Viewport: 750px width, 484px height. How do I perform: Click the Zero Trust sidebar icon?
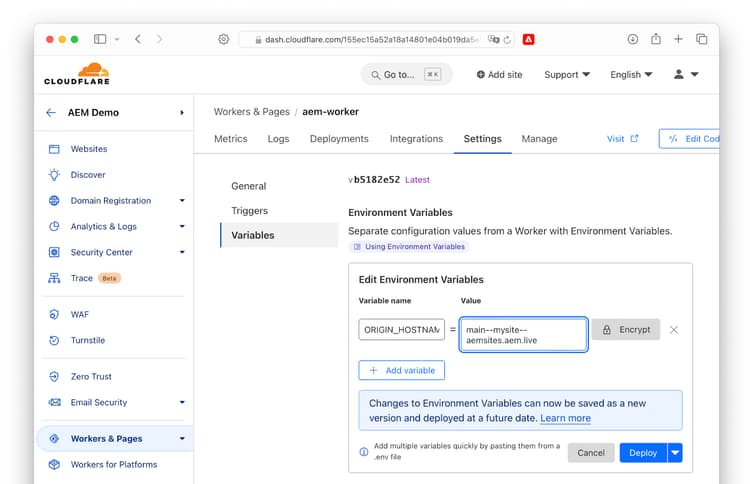(54, 377)
